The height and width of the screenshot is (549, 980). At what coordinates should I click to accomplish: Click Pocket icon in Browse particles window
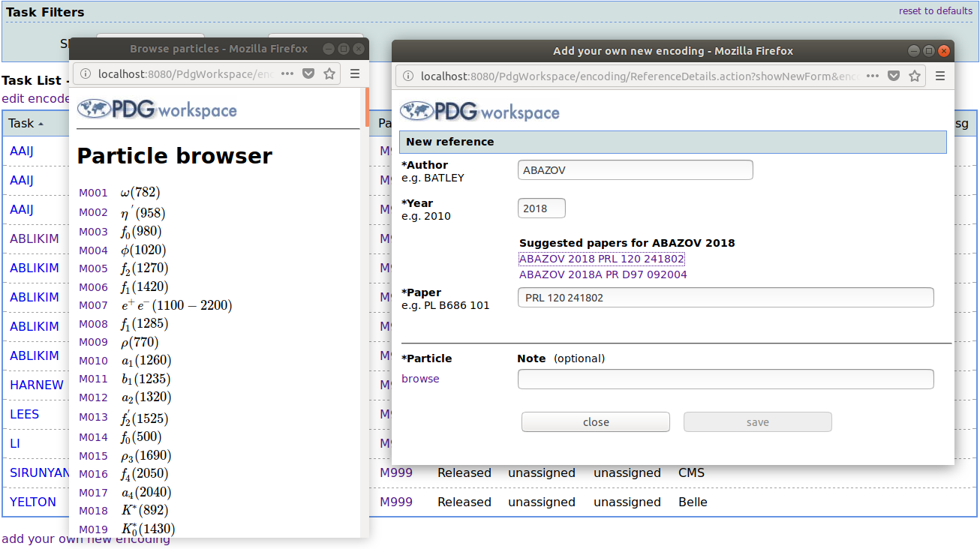tap(308, 73)
